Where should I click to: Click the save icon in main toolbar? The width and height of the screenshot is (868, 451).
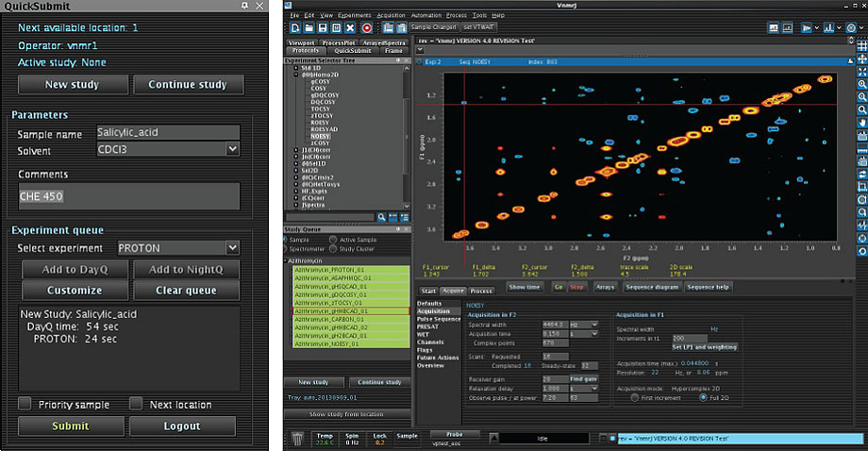[x=324, y=28]
